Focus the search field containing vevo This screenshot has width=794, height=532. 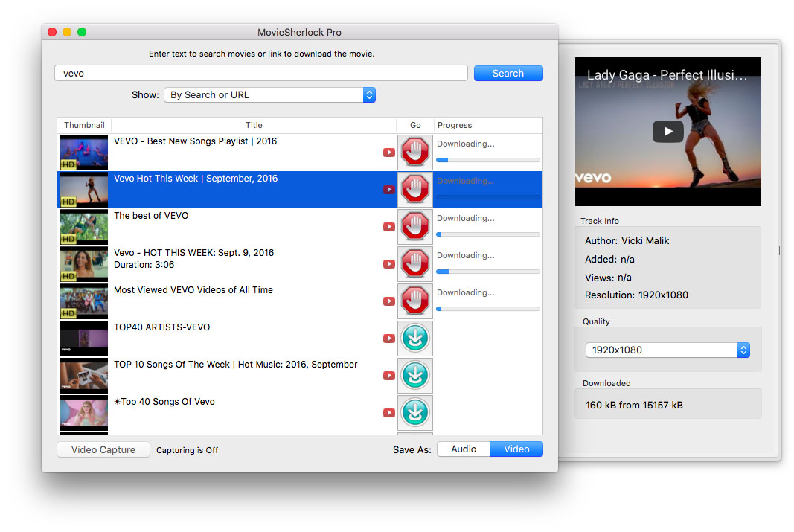coord(260,73)
